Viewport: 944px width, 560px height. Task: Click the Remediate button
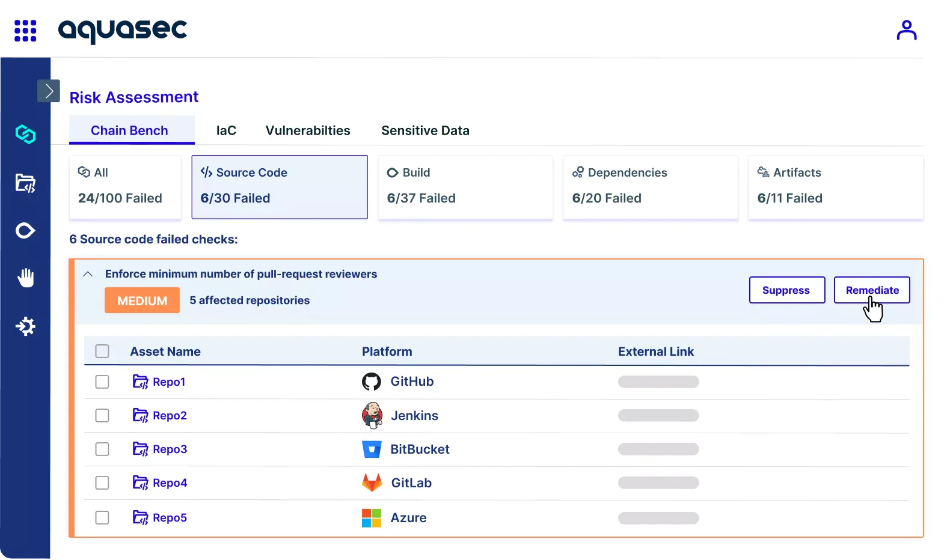coord(872,290)
